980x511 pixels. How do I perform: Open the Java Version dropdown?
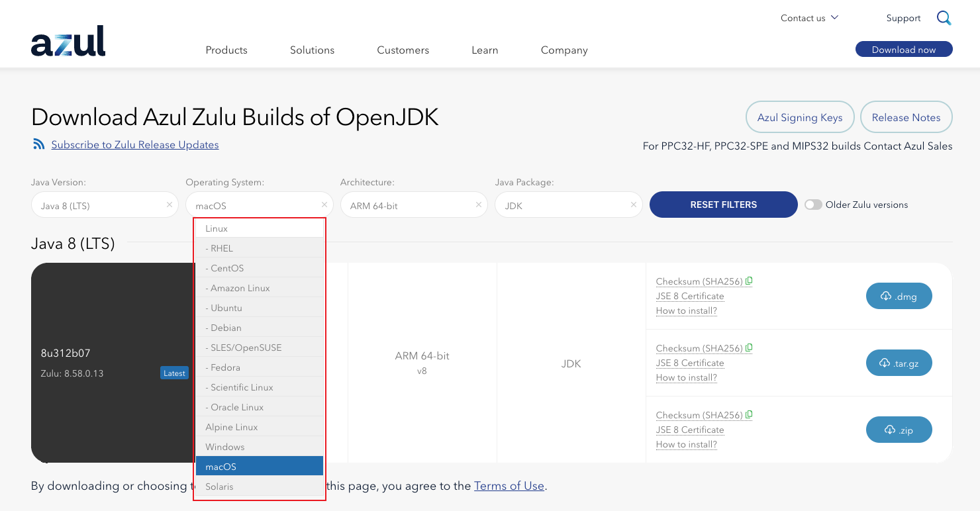pos(105,205)
